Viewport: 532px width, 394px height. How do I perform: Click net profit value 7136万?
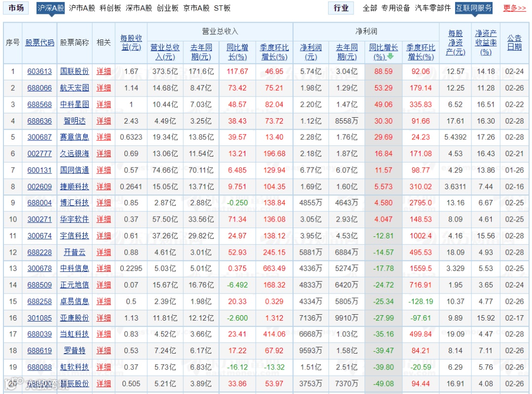point(311,318)
